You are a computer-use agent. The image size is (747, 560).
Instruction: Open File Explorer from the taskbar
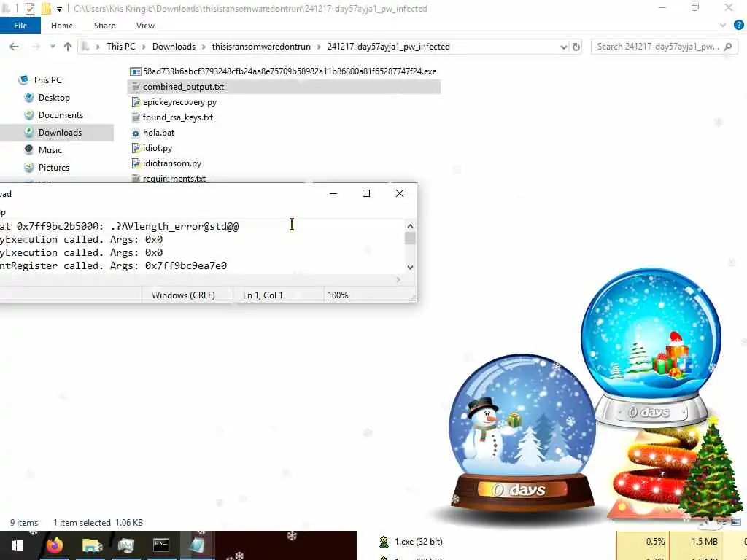91,545
